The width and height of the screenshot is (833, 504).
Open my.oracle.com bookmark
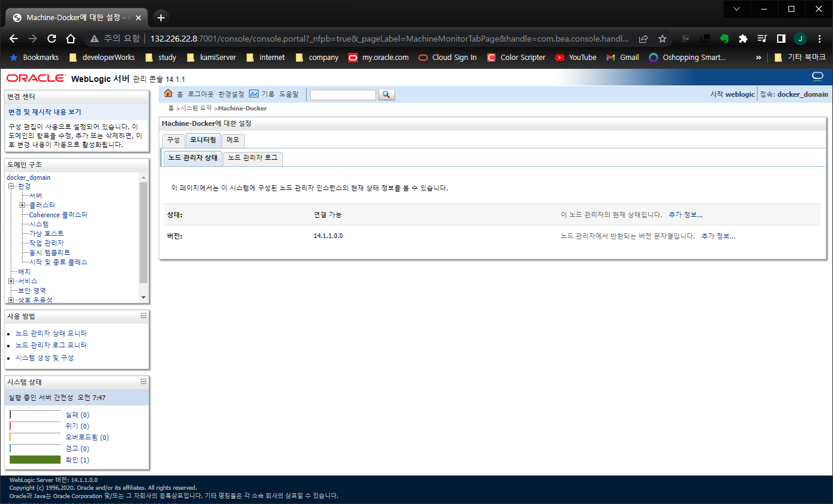pyautogui.click(x=378, y=58)
